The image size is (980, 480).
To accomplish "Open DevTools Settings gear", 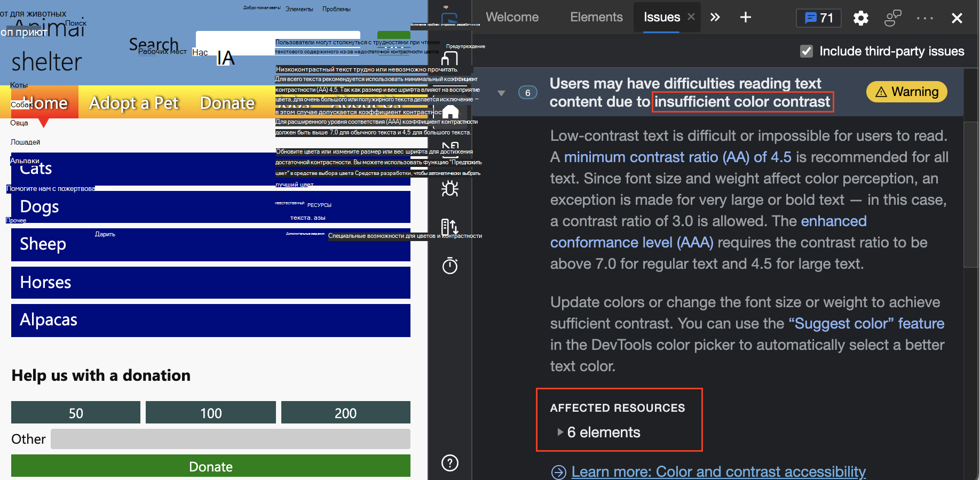I will pos(861,18).
